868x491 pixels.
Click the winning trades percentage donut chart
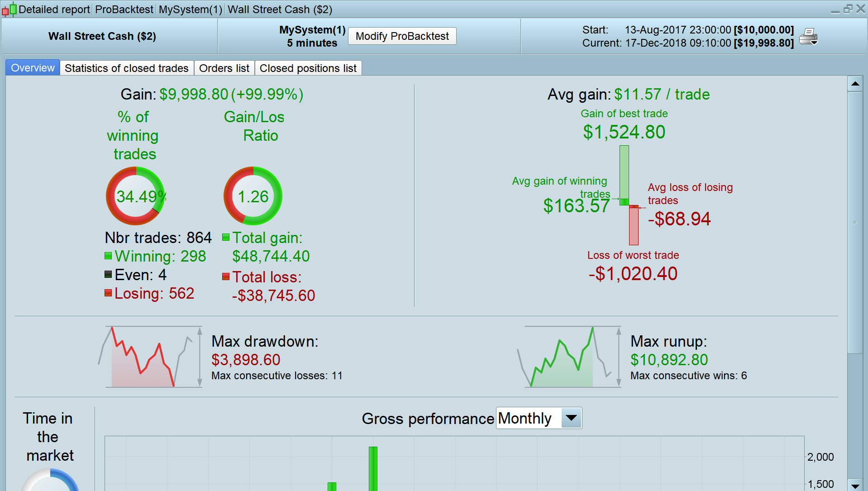click(135, 196)
